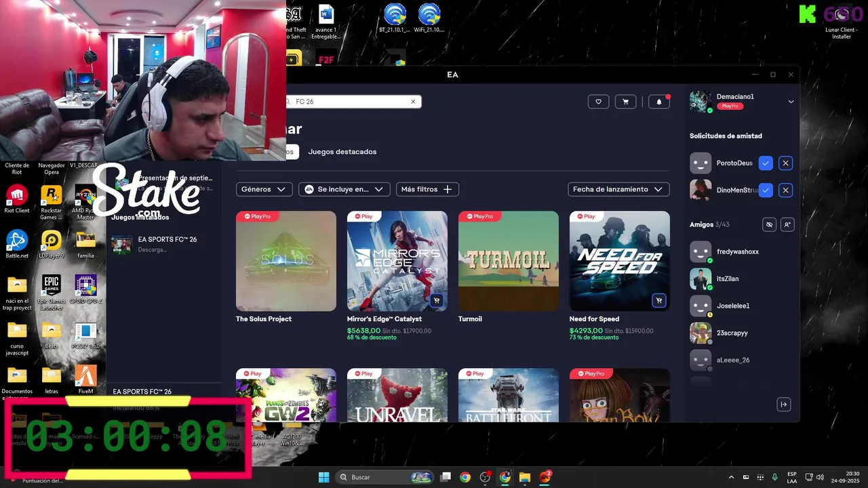Decline DinoMenStru friend request
This screenshot has width=868, height=488.
coord(785,190)
